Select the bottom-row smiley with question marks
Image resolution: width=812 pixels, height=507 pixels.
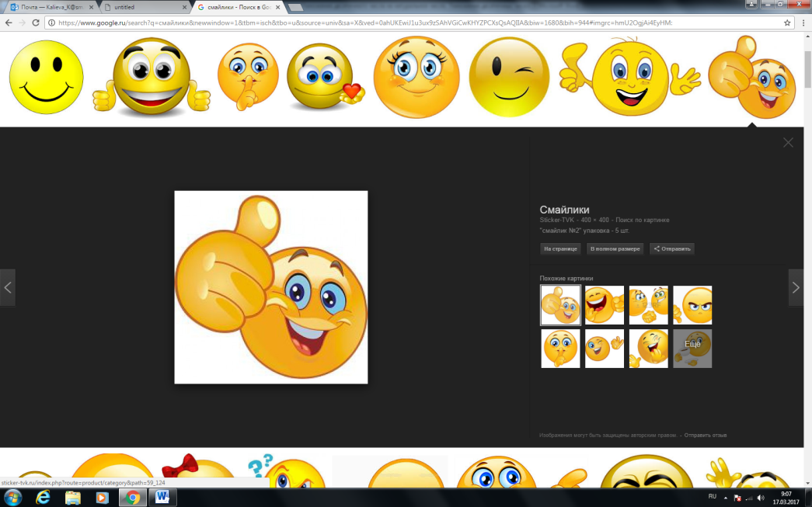[x=287, y=471]
